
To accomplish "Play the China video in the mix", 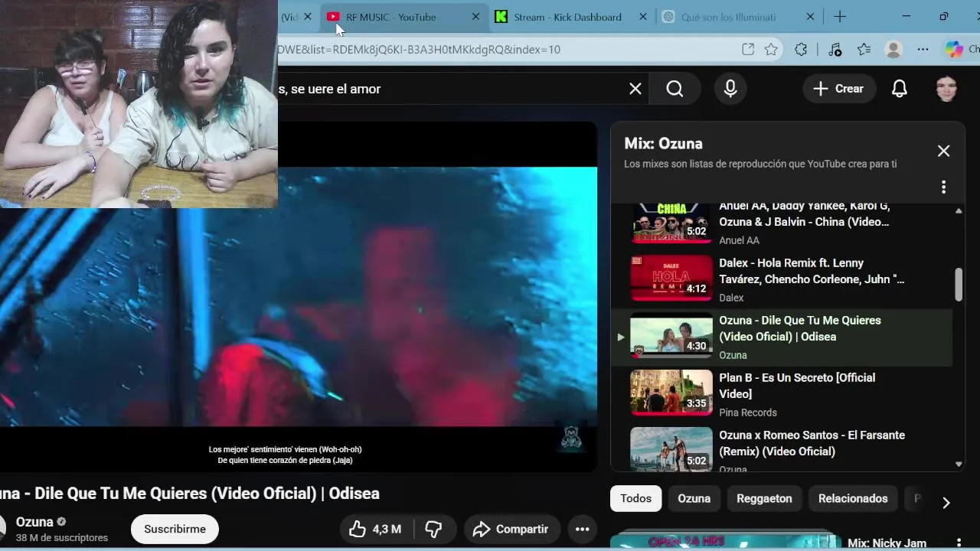I will coord(671,222).
